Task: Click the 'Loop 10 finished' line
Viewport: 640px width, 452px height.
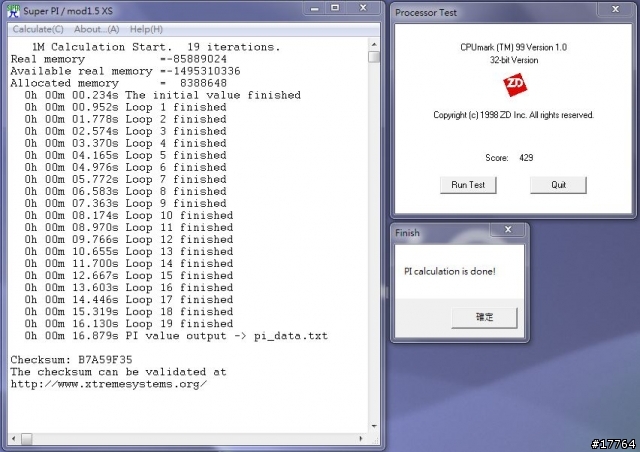Action: (x=129, y=216)
